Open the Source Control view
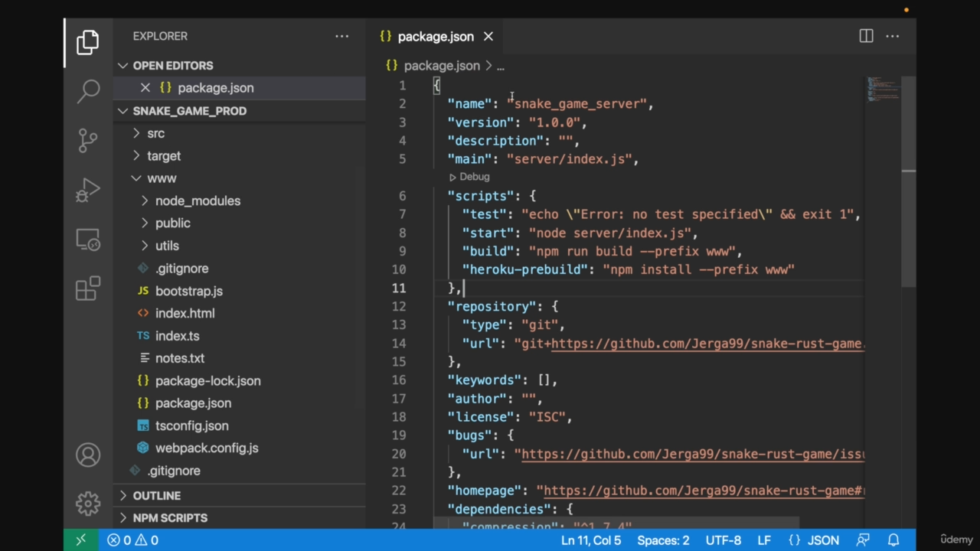The image size is (980, 551). pyautogui.click(x=88, y=140)
